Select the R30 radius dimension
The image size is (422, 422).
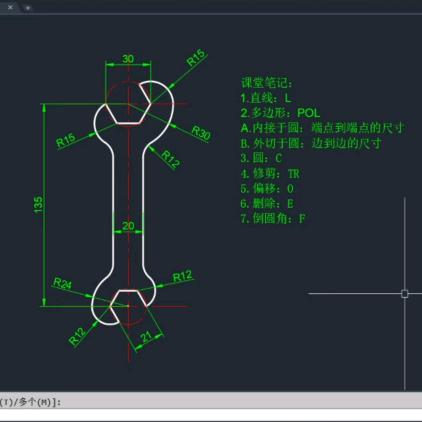[201, 133]
